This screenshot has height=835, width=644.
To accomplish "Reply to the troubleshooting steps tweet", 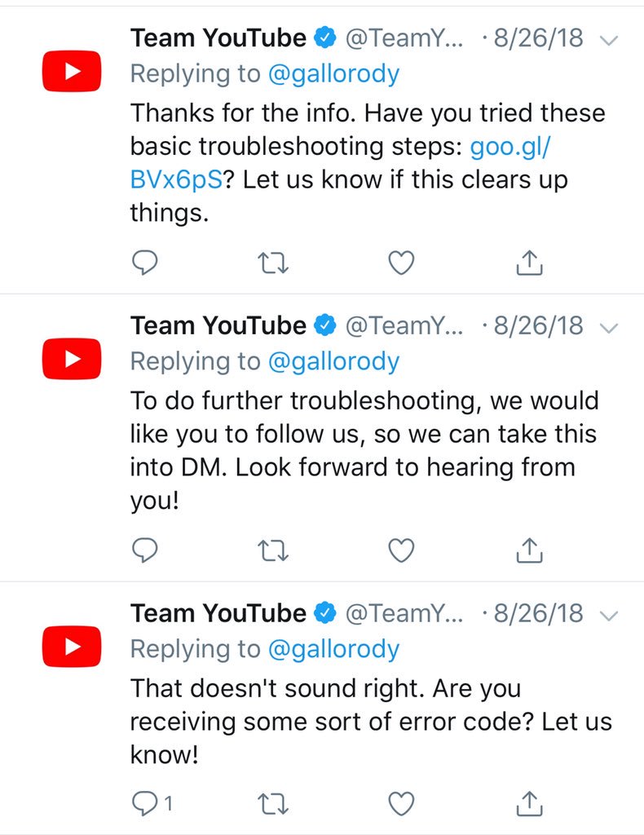I will point(144,263).
